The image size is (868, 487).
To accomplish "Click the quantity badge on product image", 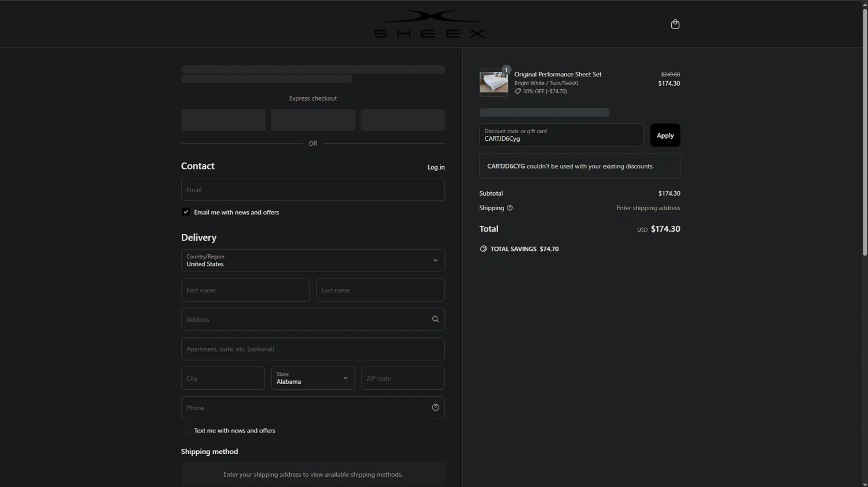I will click(506, 69).
